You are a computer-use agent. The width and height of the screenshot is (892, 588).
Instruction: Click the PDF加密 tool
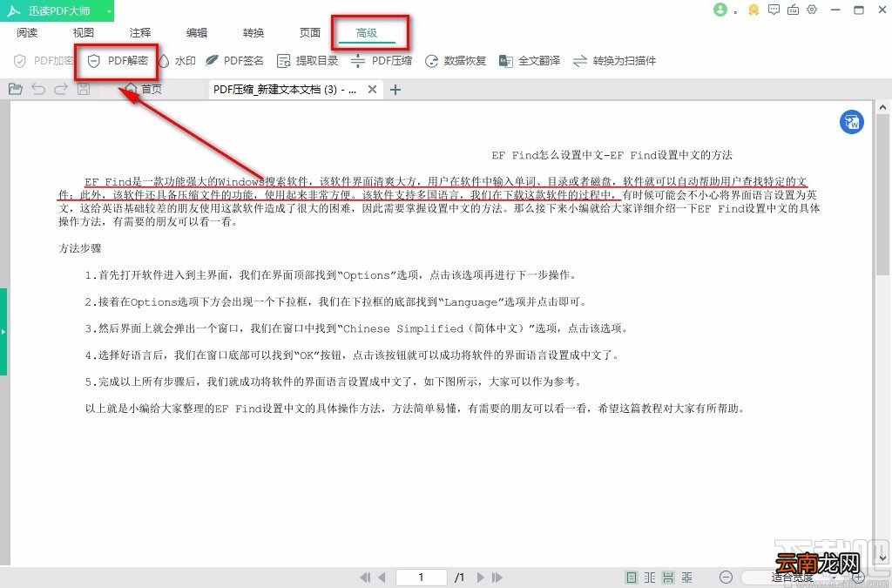coord(44,60)
